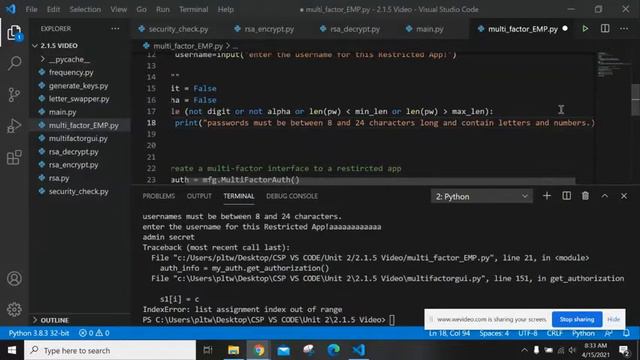Open letter_swapper.py in the explorer
640x360 pixels.
click(x=79, y=99)
